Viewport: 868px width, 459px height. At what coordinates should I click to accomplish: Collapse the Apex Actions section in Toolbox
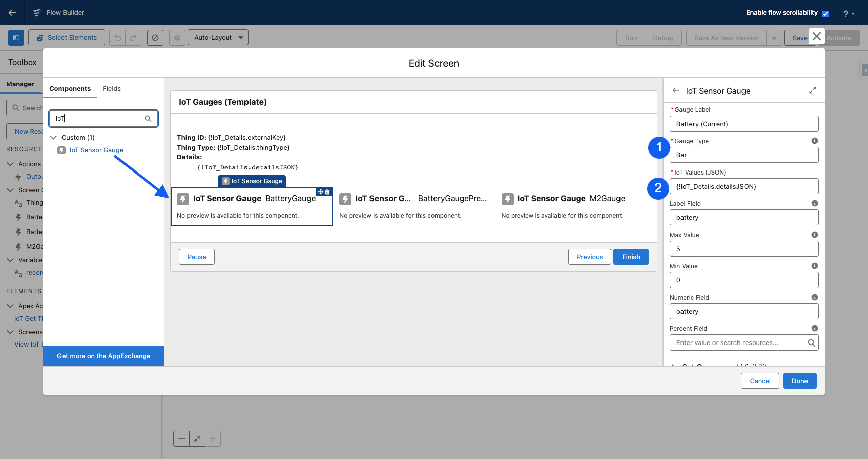tap(10, 306)
